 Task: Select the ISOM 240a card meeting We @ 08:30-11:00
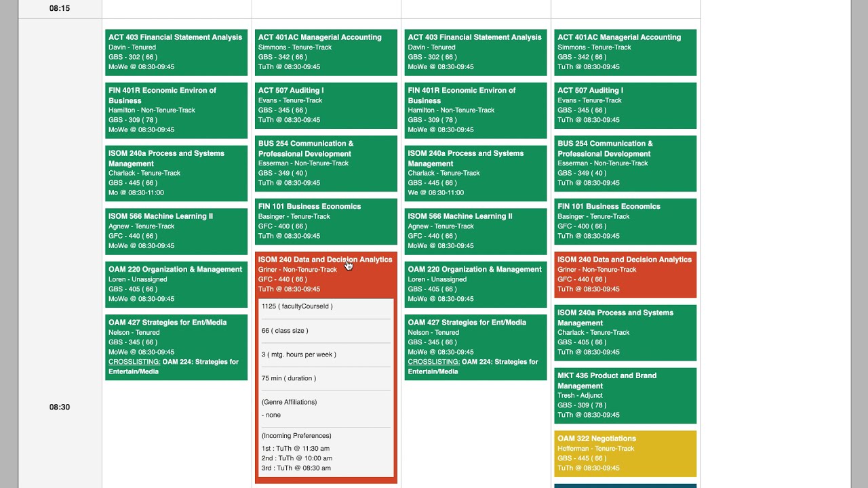click(475, 173)
